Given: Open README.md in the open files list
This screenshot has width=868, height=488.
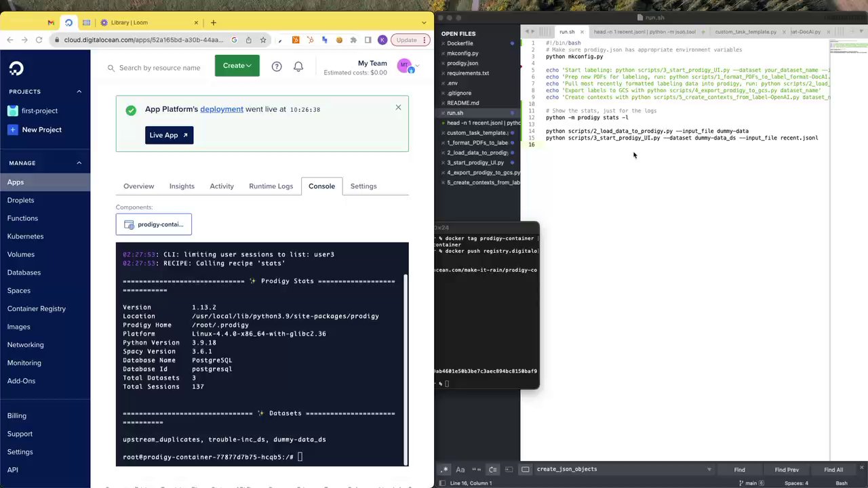Looking at the screenshot, I should coord(463,103).
